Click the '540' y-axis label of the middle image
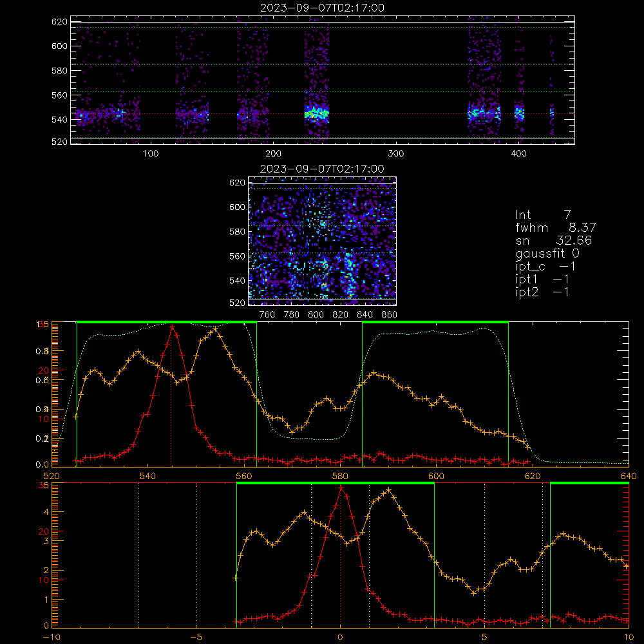The image size is (644, 644). pos(237,281)
